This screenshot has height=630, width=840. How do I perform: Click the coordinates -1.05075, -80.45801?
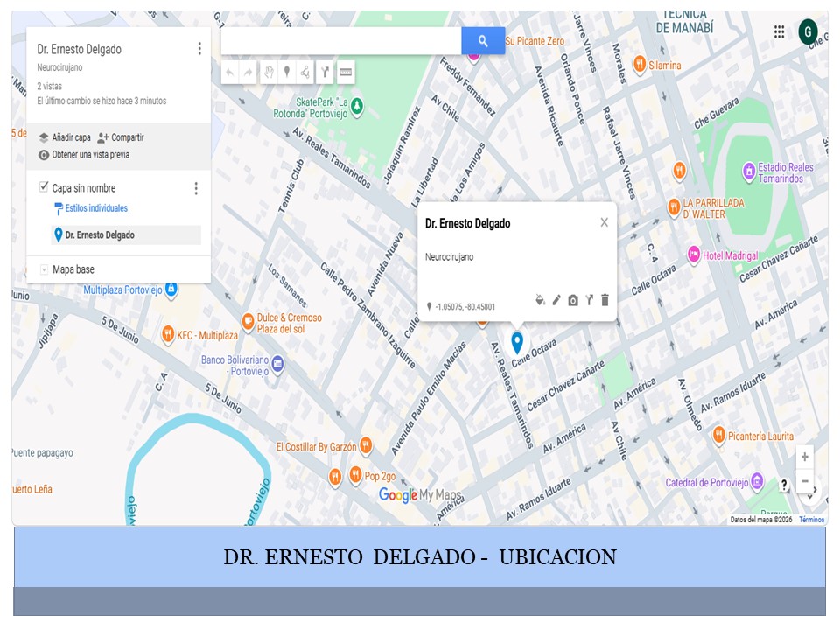coord(465,307)
